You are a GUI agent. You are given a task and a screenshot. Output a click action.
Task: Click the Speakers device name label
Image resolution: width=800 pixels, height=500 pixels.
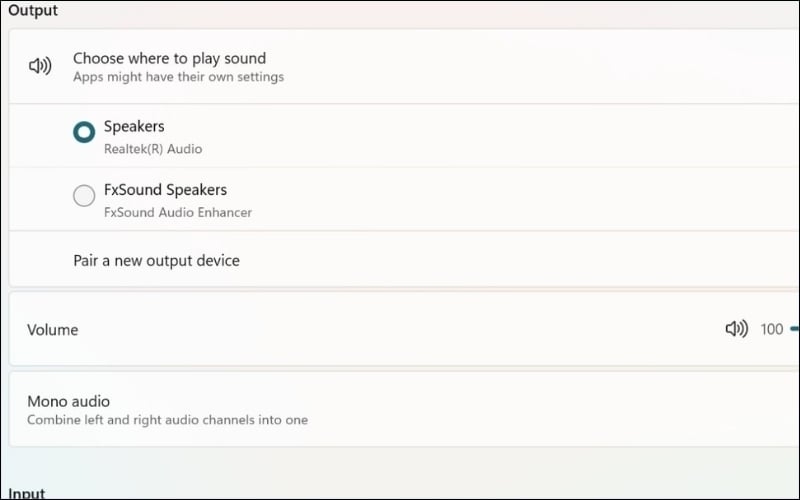(134, 127)
